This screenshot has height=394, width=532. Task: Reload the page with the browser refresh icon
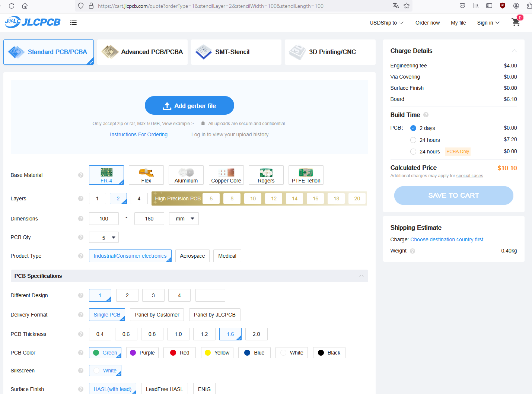pyautogui.click(x=12, y=6)
